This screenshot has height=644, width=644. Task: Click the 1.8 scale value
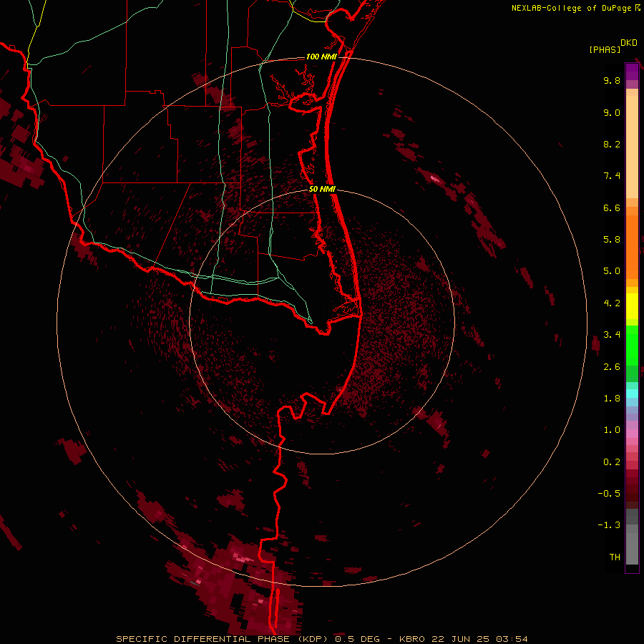click(612, 399)
